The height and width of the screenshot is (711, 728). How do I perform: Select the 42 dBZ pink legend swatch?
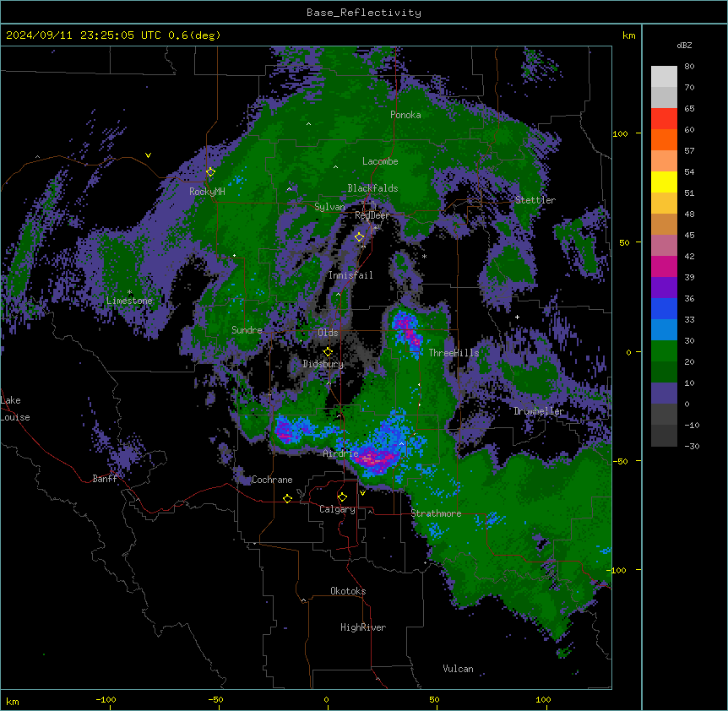pos(664,245)
